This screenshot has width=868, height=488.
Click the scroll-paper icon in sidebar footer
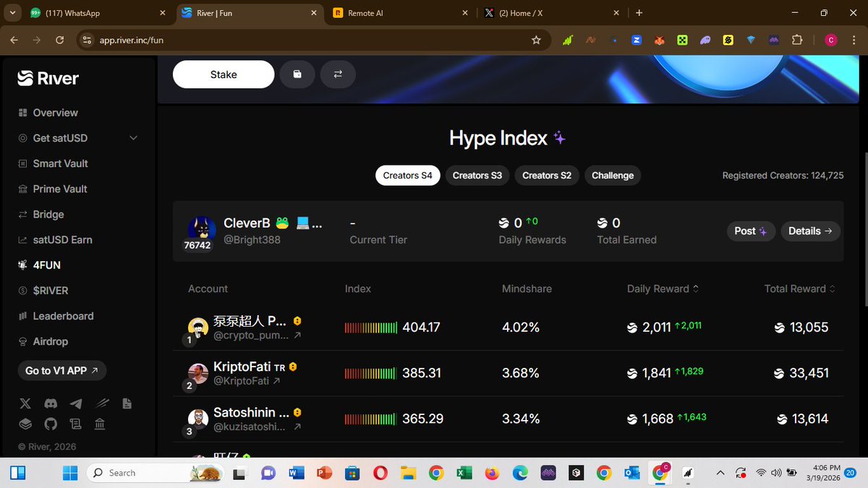pyautogui.click(x=76, y=424)
